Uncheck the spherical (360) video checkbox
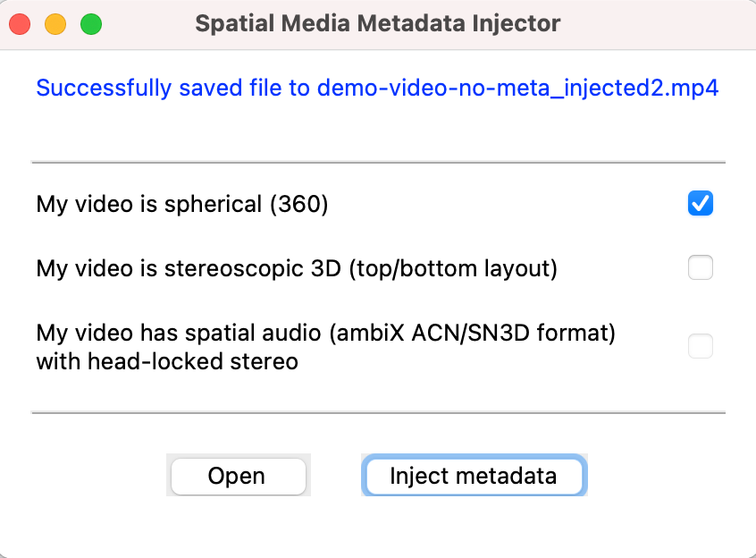 [700, 204]
